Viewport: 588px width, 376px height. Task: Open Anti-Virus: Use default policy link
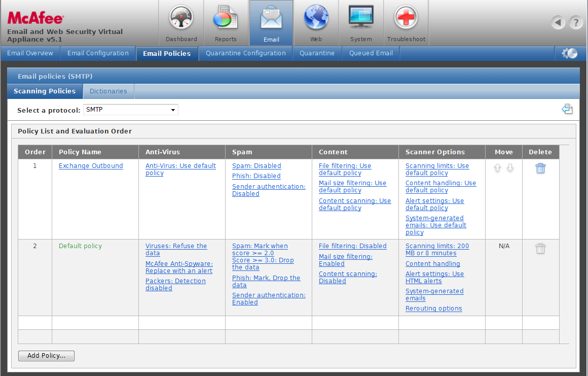[x=180, y=169]
